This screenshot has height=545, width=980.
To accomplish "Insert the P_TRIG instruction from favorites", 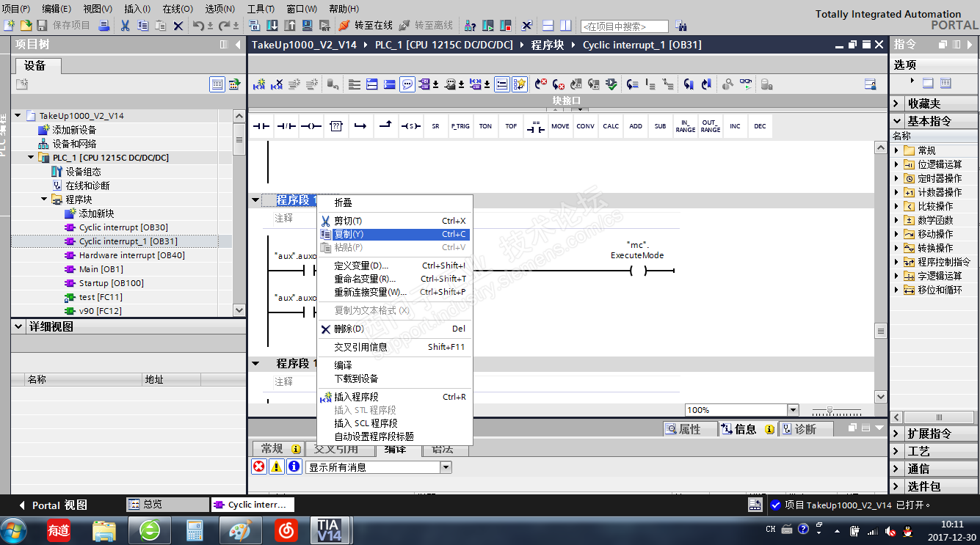I will [460, 126].
